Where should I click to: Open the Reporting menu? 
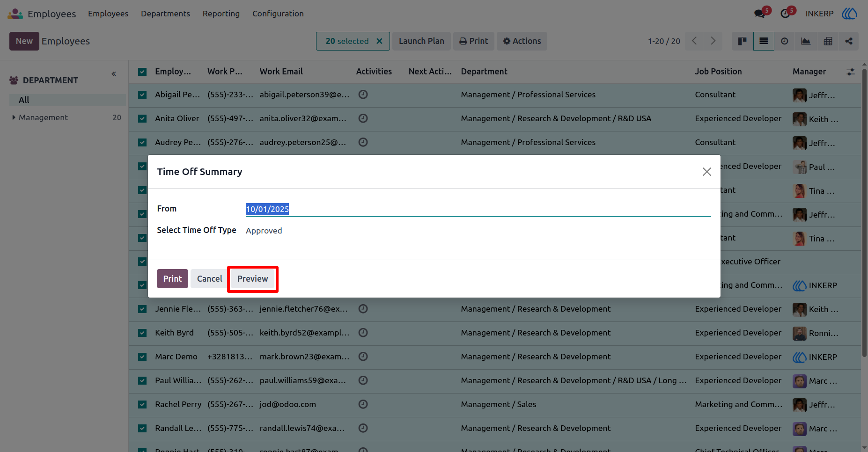(221, 14)
